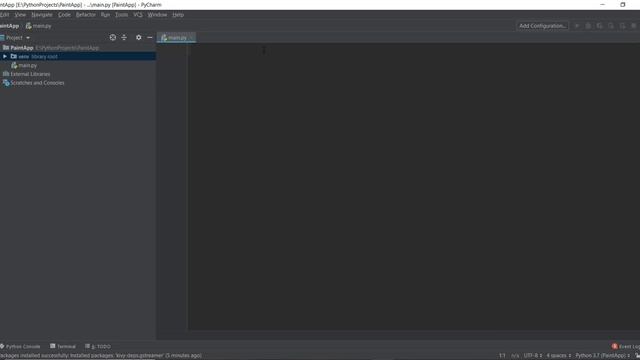
Task: Click inside the empty editor area
Action: click(414, 187)
